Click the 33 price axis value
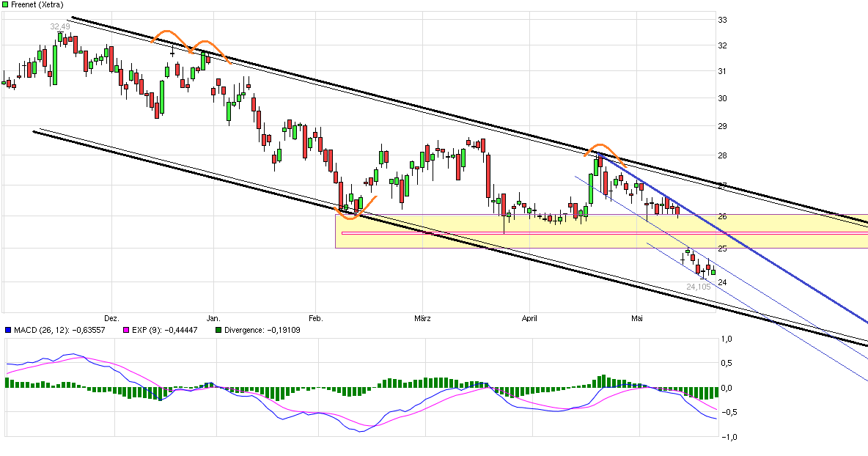The height and width of the screenshot is (456, 868). click(722, 20)
